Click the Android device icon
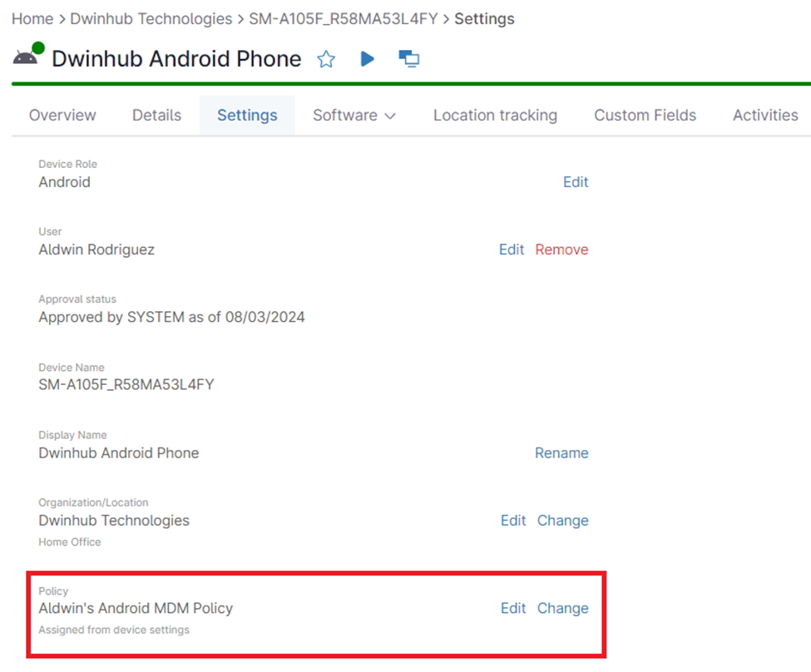The width and height of the screenshot is (811, 672). [x=26, y=57]
